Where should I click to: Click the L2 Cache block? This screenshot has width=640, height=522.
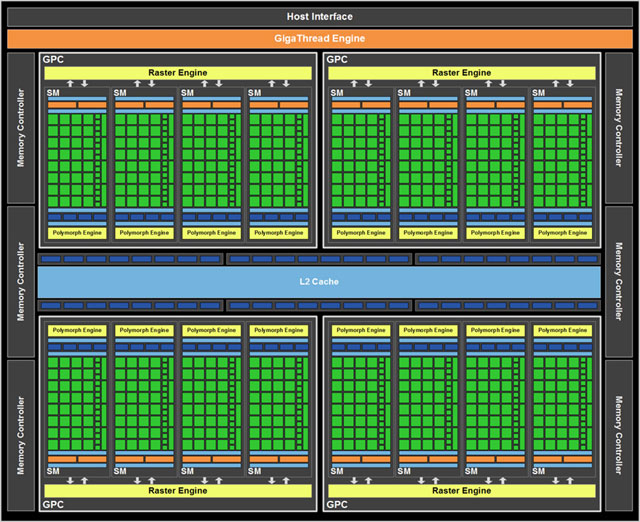(x=319, y=282)
